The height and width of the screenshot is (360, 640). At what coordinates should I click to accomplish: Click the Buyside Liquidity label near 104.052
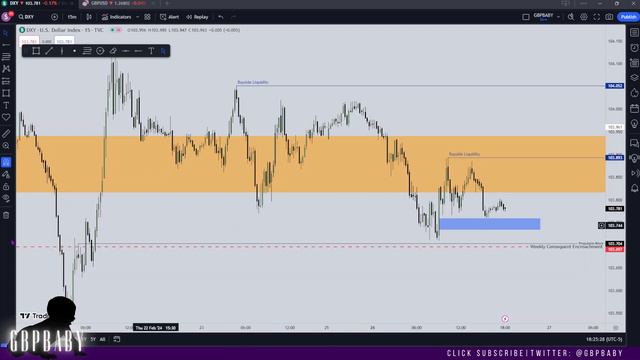click(x=253, y=82)
